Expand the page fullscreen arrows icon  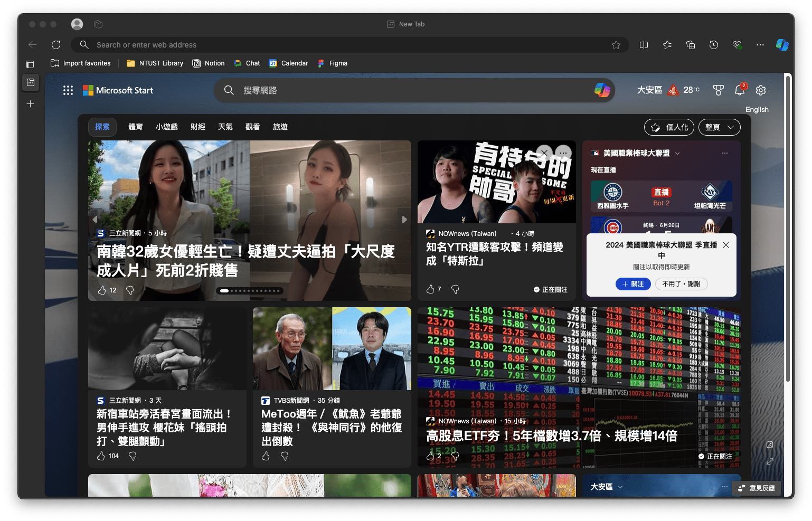point(770,461)
